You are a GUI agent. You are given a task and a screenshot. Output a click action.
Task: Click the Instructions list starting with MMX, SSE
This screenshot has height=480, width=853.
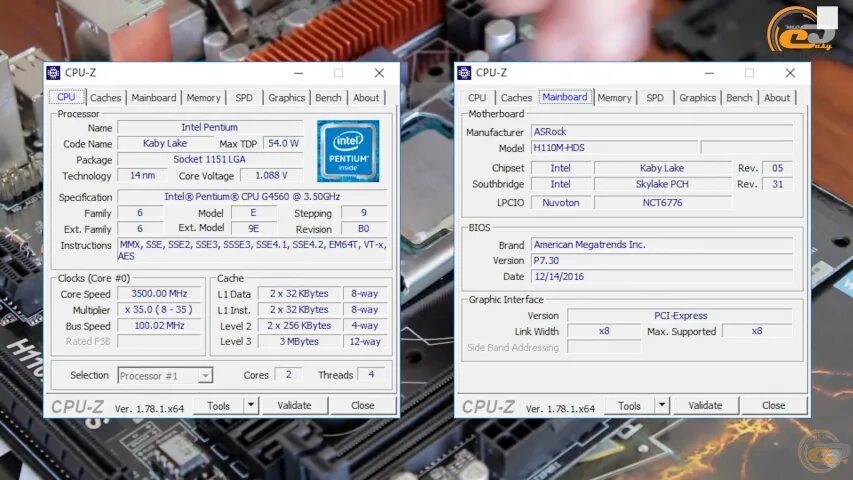pyautogui.click(x=252, y=250)
